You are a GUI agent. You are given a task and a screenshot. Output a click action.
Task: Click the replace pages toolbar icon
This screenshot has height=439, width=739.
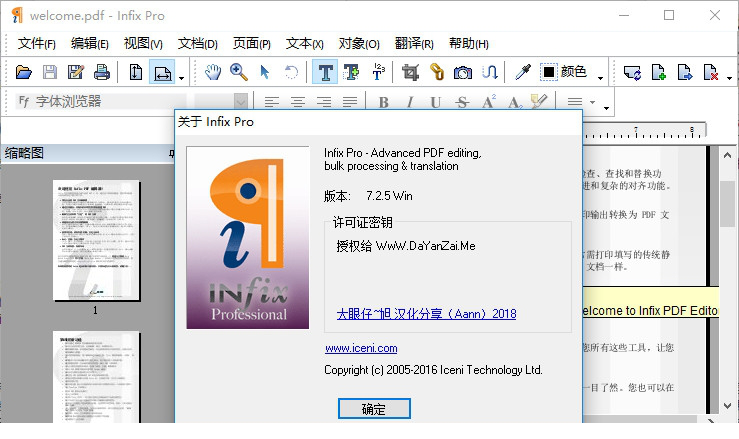pos(632,72)
